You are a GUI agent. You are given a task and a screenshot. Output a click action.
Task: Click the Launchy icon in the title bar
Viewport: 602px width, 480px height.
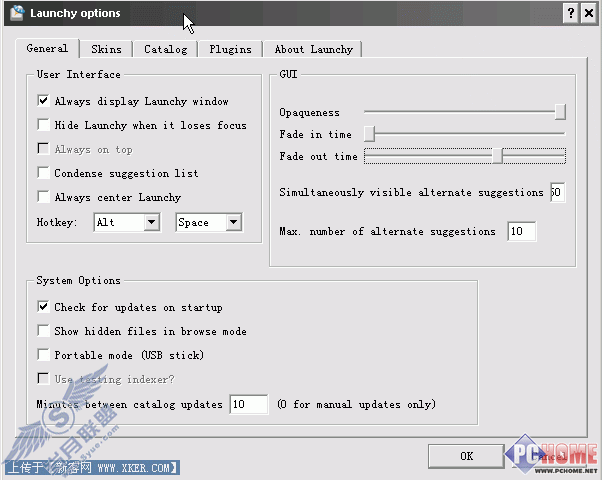pyautogui.click(x=17, y=13)
